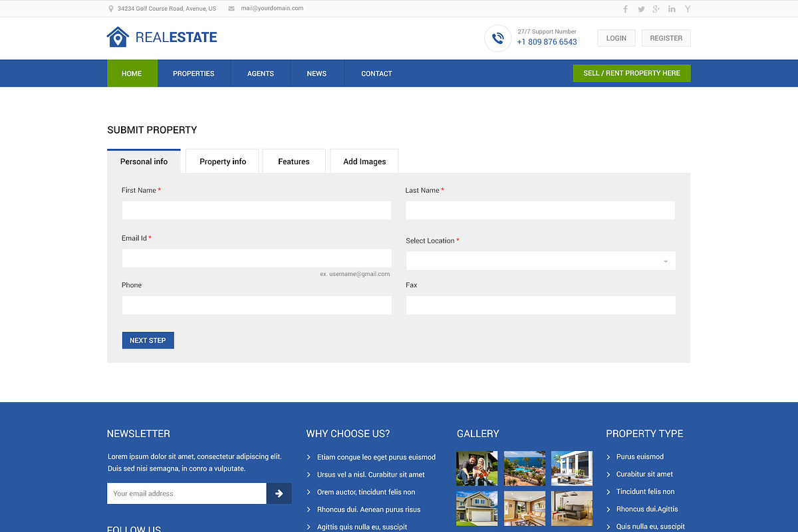Open the Select Location dropdown
798x532 pixels.
tap(541, 261)
